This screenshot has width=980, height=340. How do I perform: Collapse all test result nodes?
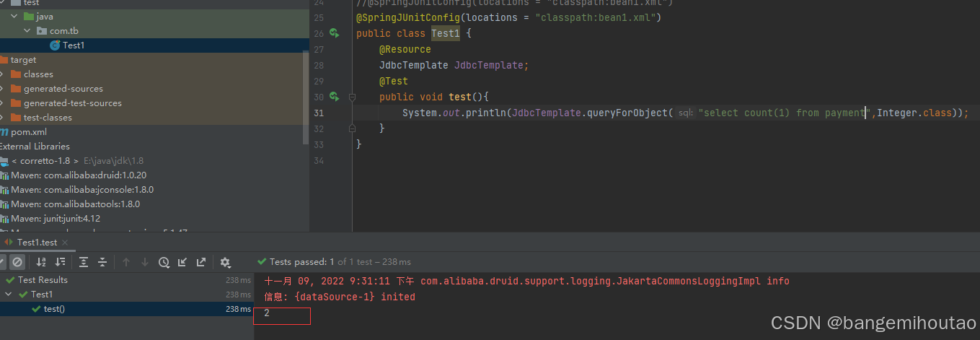(x=102, y=262)
